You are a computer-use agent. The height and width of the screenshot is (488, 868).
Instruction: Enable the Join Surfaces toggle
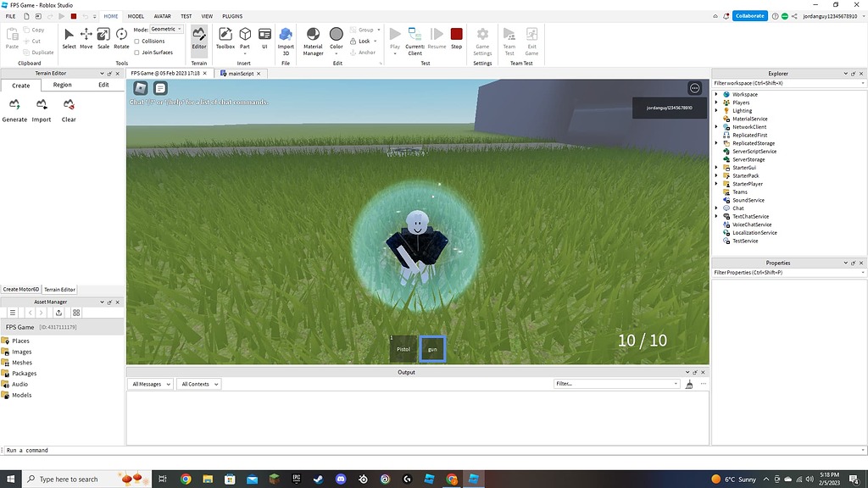coord(136,52)
